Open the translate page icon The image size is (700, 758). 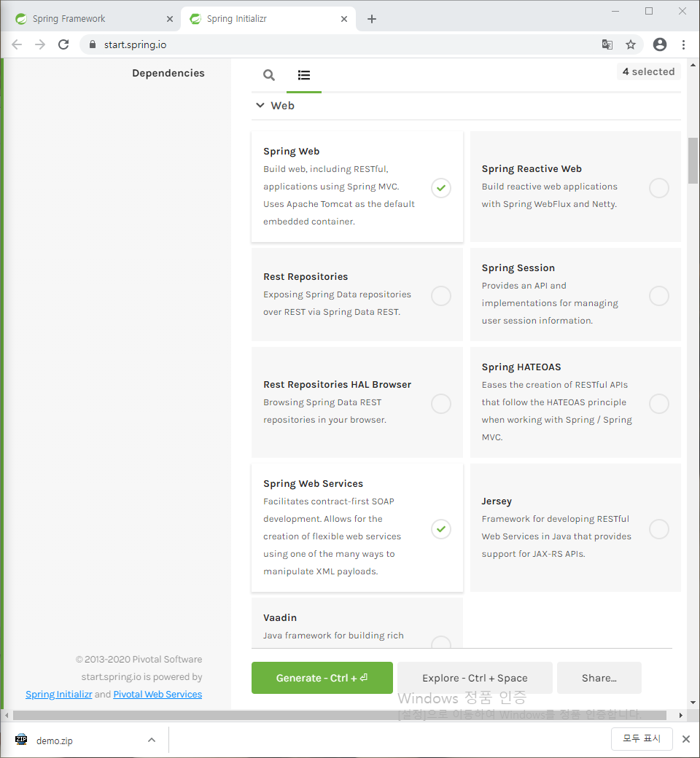(x=607, y=44)
